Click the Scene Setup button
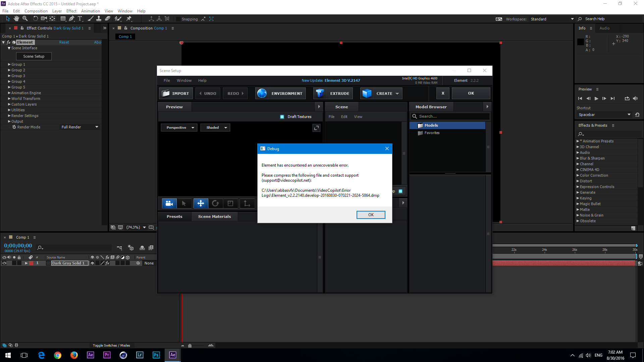 pyautogui.click(x=34, y=56)
